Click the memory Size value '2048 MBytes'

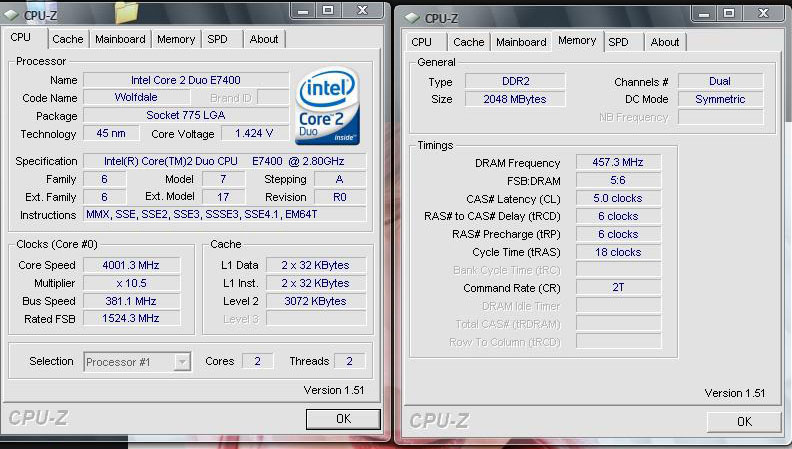click(x=515, y=99)
